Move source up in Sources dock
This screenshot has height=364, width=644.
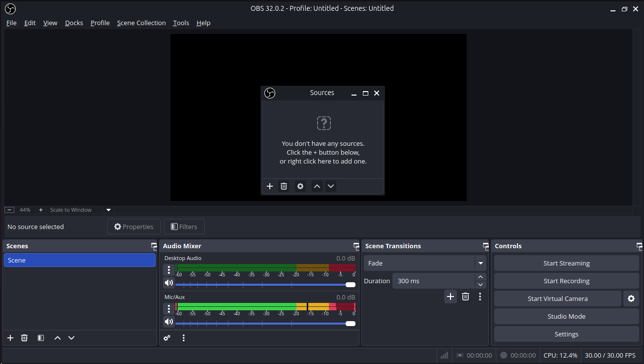coord(317,186)
